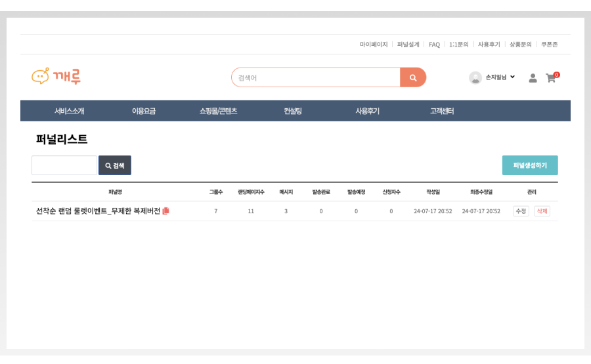591x364 pixels.
Task: Open the FAQ link in top bar
Action: (x=434, y=45)
